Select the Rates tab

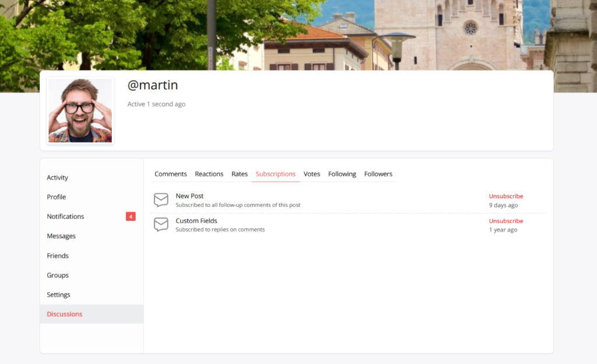(240, 174)
